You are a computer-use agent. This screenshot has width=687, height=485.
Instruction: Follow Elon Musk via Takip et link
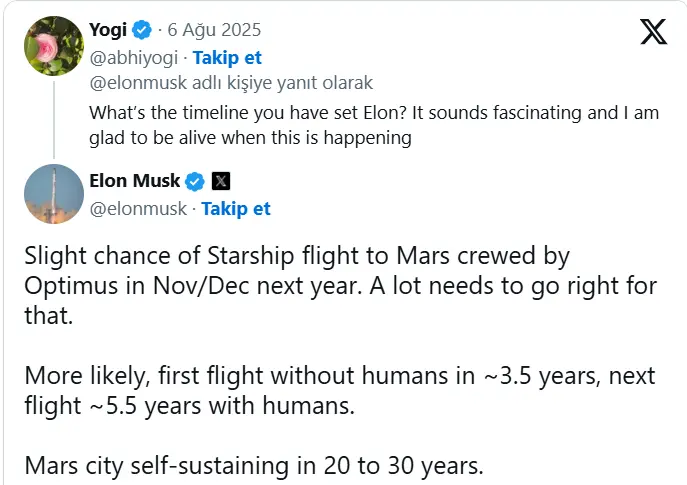pos(236,208)
